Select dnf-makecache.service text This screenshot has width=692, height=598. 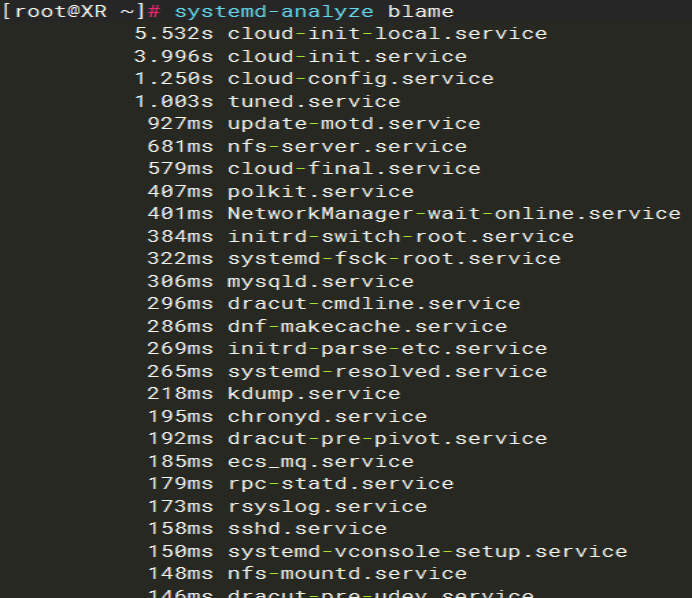[367, 327]
